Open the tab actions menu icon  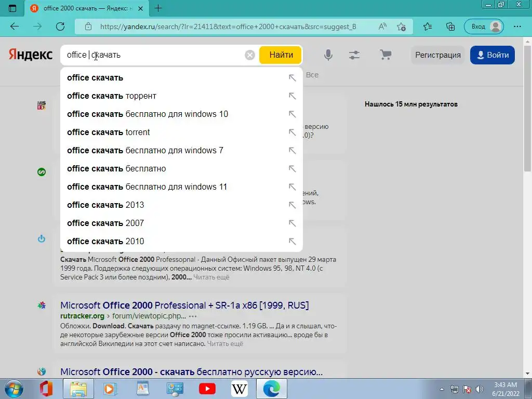click(12, 8)
